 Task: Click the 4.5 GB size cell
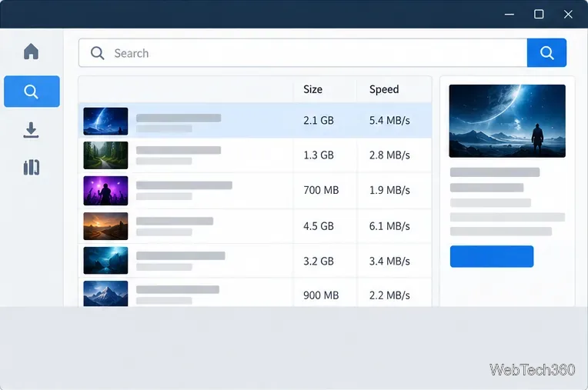pos(319,226)
